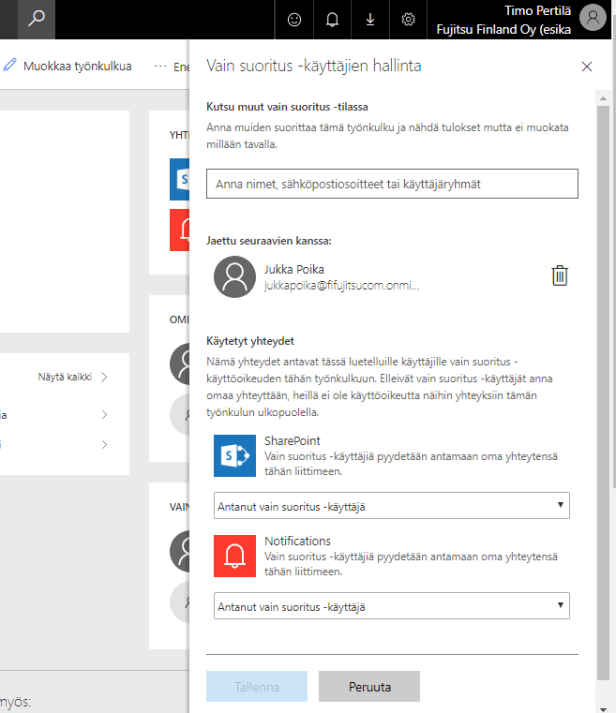Click the Tallenna button
Viewport: 616px width, 713px height.
point(256,687)
